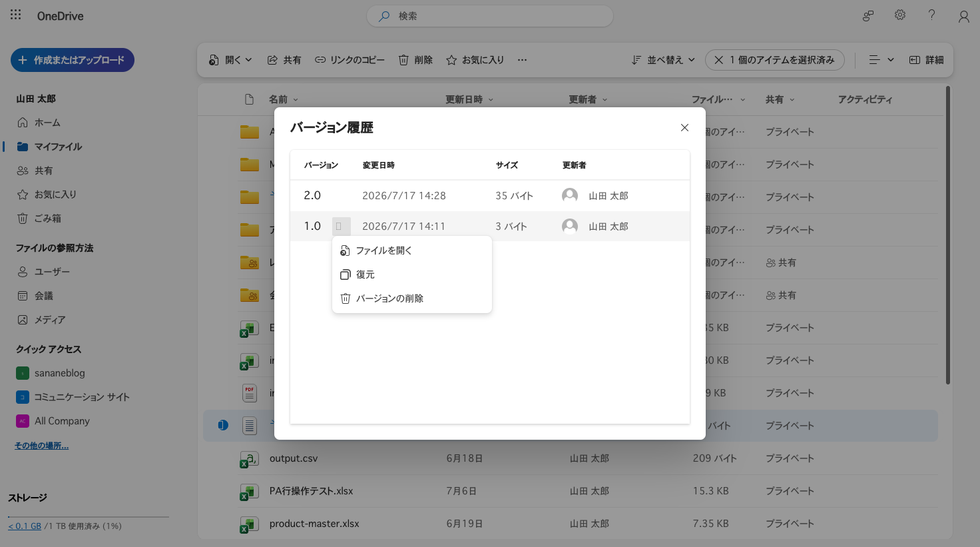Open the 開く dropdown in toolbar
This screenshot has width=980, height=547.
coord(230,60)
